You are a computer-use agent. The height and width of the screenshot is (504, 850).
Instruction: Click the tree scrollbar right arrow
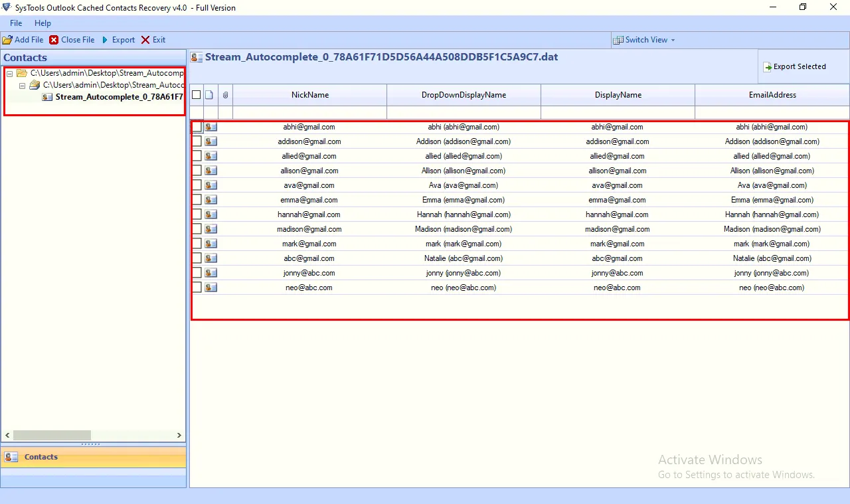coord(179,435)
